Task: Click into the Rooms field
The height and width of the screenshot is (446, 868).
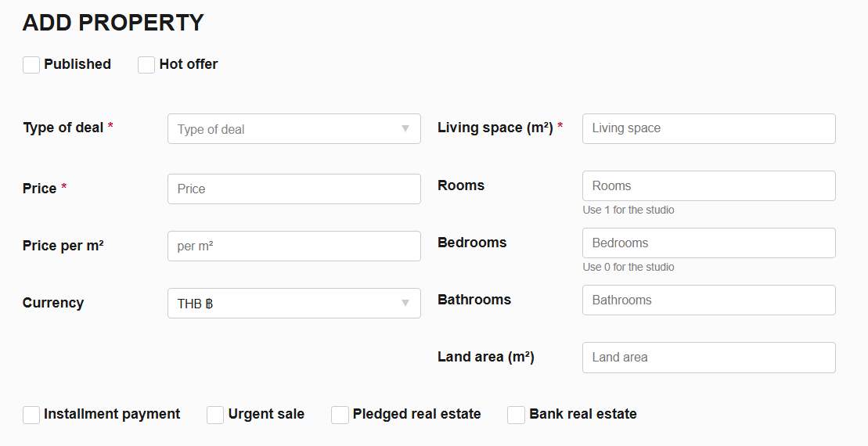Action: coord(708,185)
